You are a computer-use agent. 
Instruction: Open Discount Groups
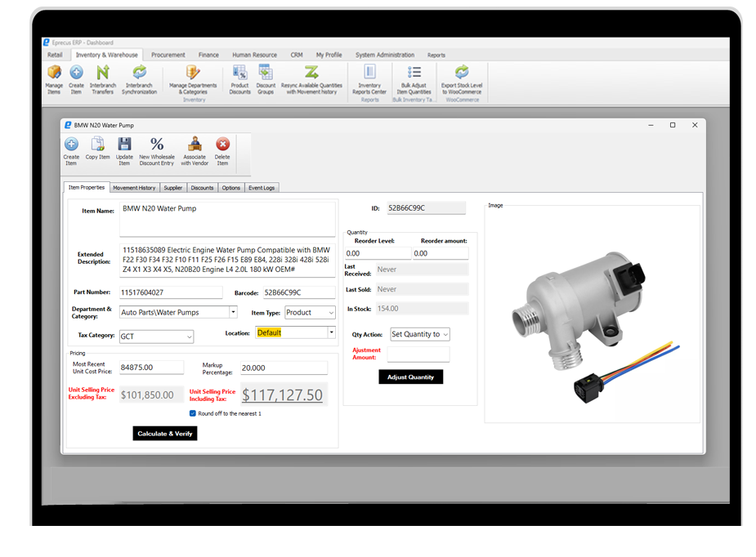point(266,79)
